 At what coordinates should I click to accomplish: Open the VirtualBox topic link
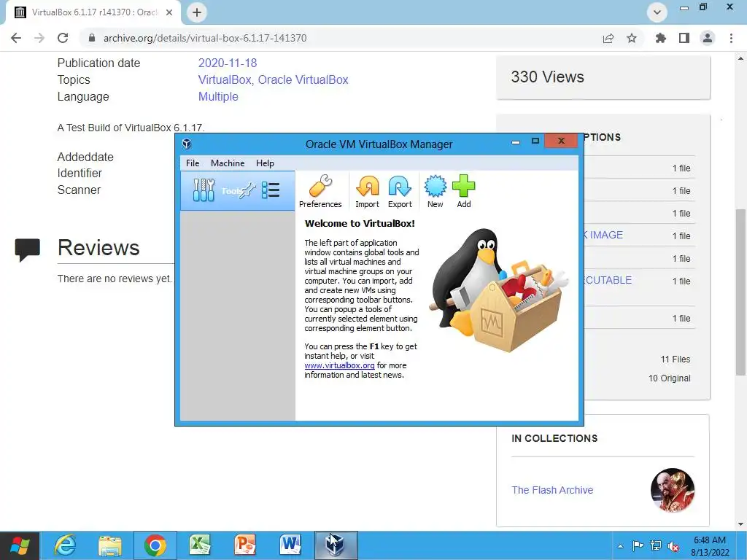[225, 79]
